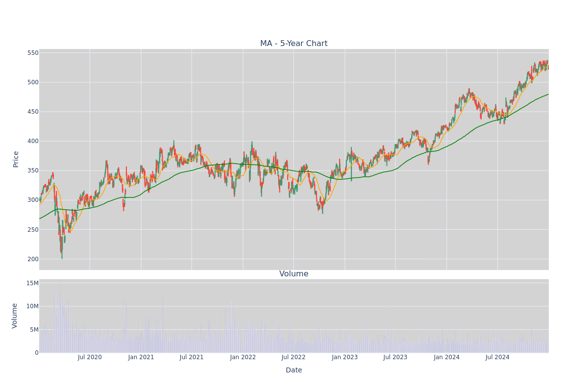The width and height of the screenshot is (588, 392).
Task: Select the "Jan 2024" date tick label
Action: tap(446, 357)
